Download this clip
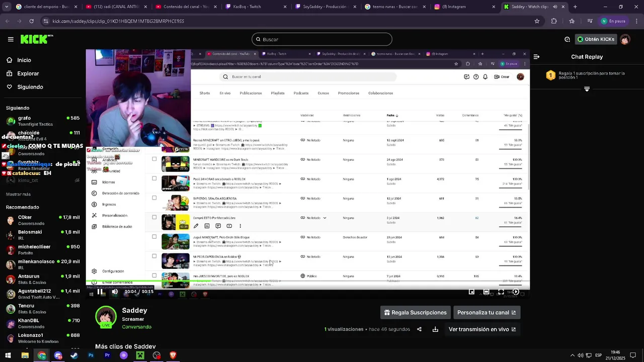Image resolution: width=644 pixels, height=362 pixels. pyautogui.click(x=435, y=329)
